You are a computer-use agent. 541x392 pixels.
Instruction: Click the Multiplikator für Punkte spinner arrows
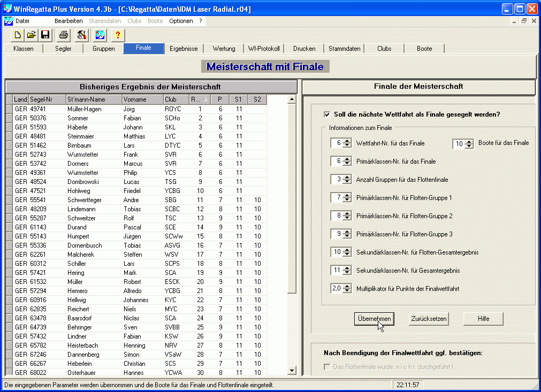pos(347,289)
